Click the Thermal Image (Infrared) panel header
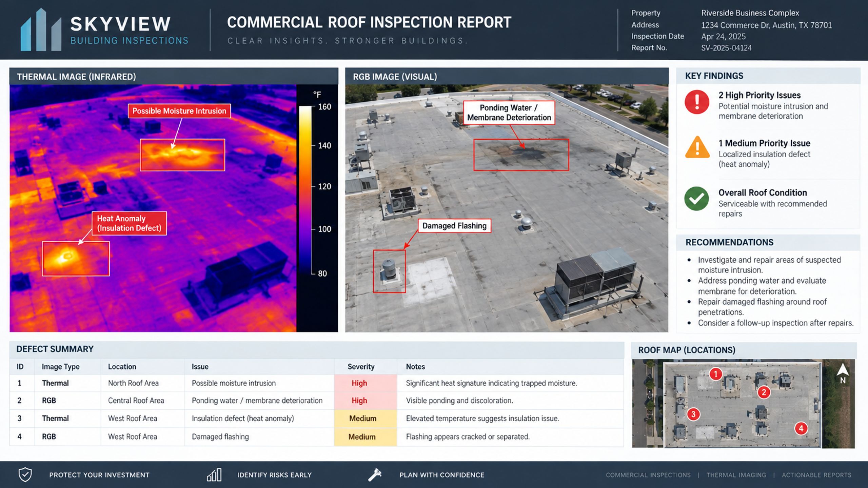This screenshot has width=868, height=488. [174, 76]
